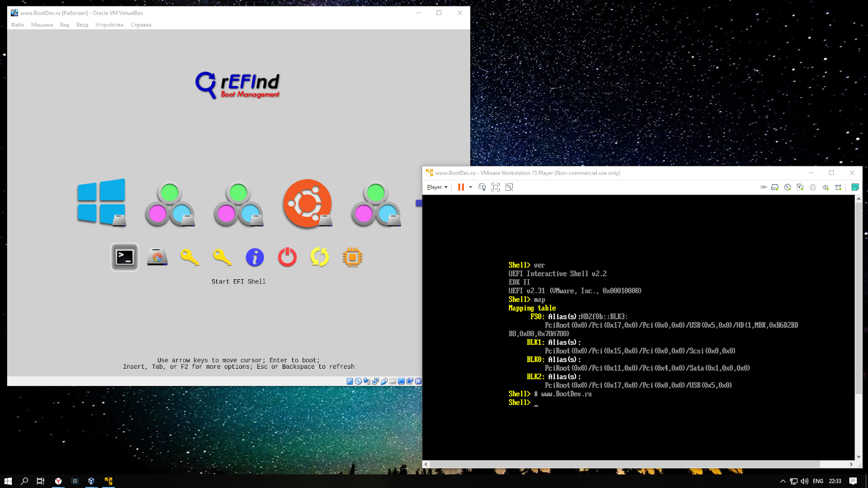This screenshot has height=488, width=868.
Task: Toggle Unity mode in VMware toolbar
Action: pyautogui.click(x=509, y=187)
